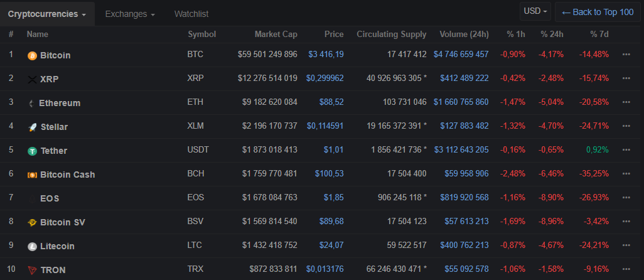Click the Bitcoin coin logo icon
The height and width of the screenshot is (280, 644).
click(32, 55)
